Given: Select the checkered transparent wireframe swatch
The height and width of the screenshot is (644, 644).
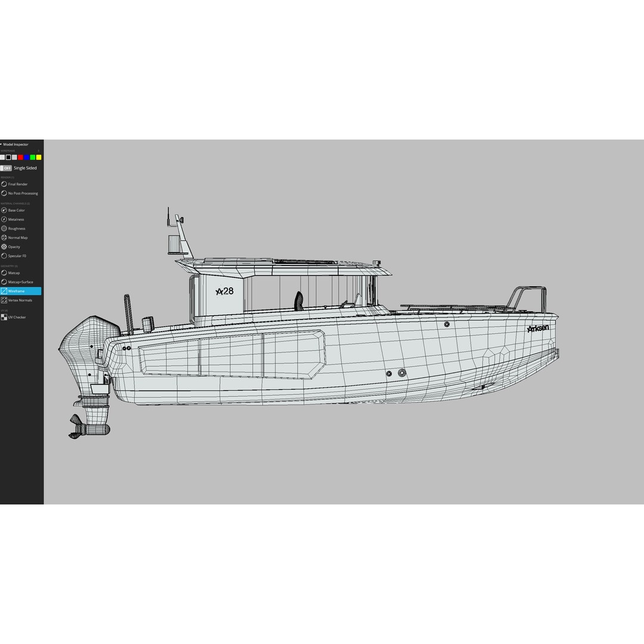Looking at the screenshot, I should (x=2, y=157).
